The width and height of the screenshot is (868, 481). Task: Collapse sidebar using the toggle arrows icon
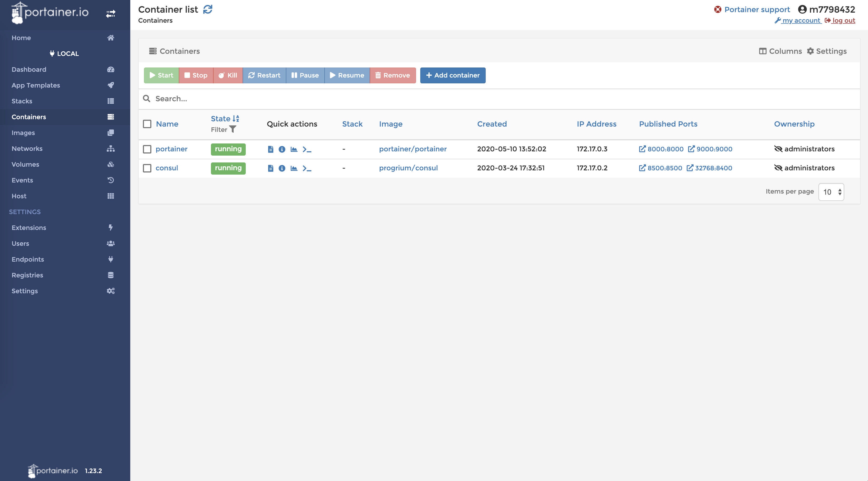coord(110,13)
